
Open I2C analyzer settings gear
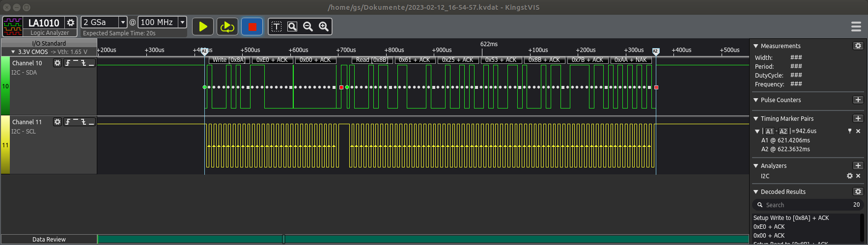(x=850, y=176)
